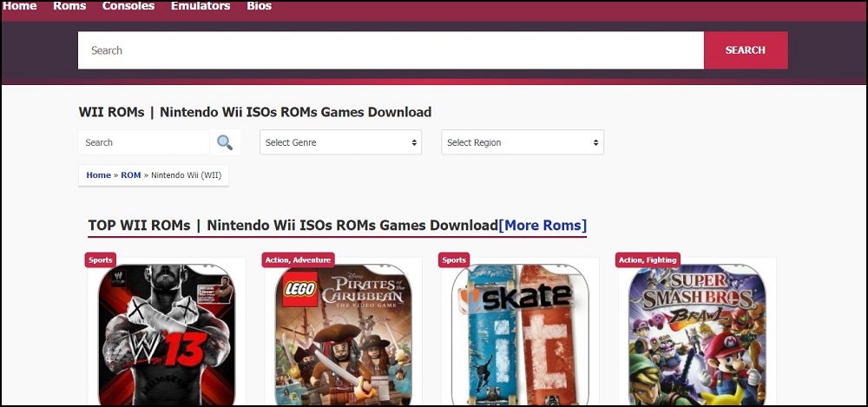The image size is (868, 407).
Task: Open the WWE '13 game cover
Action: coord(167,335)
